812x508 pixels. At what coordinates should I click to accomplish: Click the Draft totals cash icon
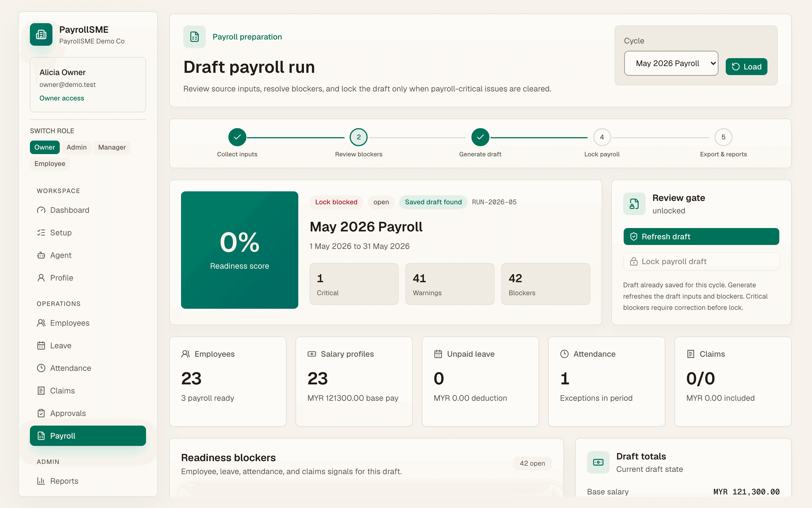click(x=598, y=462)
